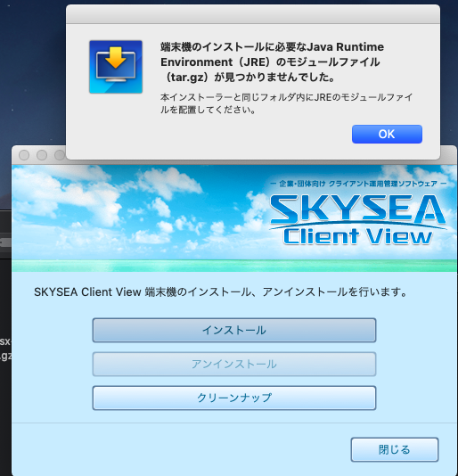
Task: Click the アンインストール button
Action: coord(234,364)
